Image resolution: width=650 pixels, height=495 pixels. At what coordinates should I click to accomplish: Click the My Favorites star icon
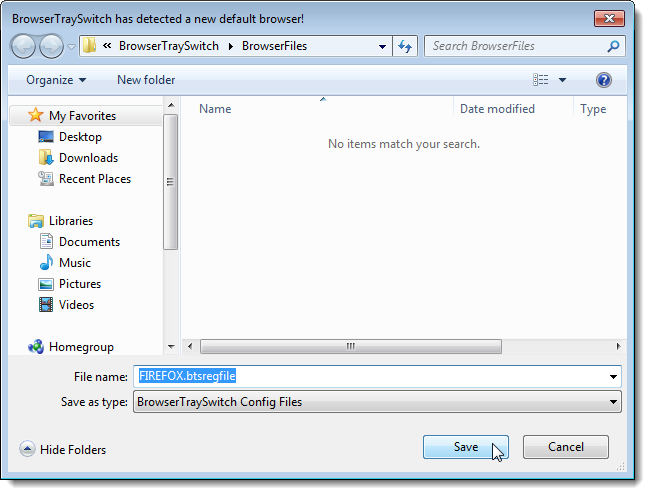(36, 115)
